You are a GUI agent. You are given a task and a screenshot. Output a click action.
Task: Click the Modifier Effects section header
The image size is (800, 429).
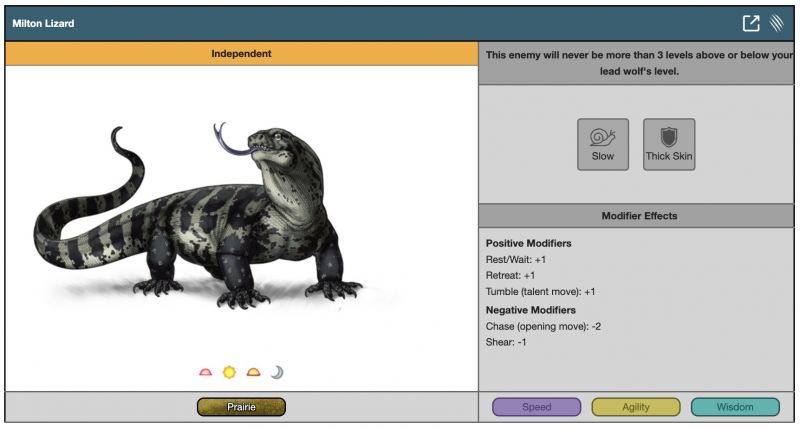pyautogui.click(x=638, y=216)
